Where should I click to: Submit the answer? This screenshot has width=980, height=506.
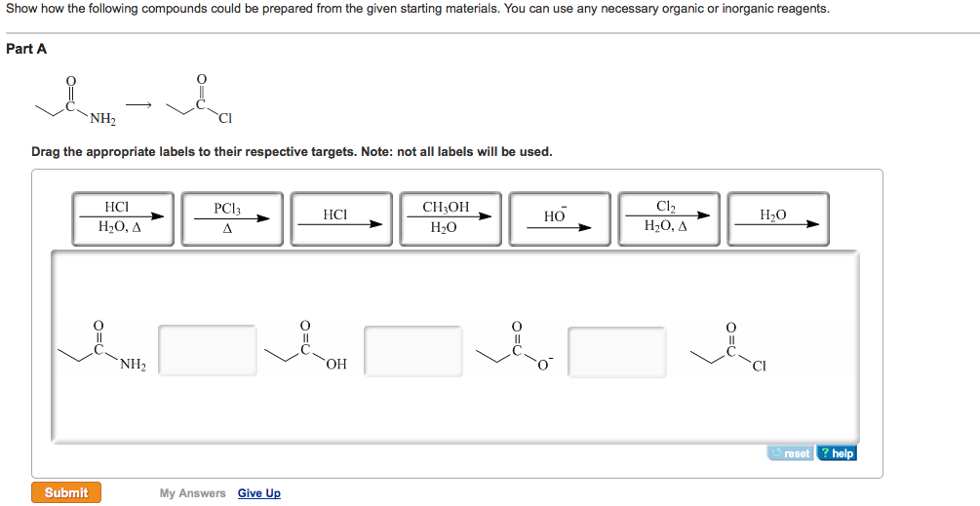66,492
